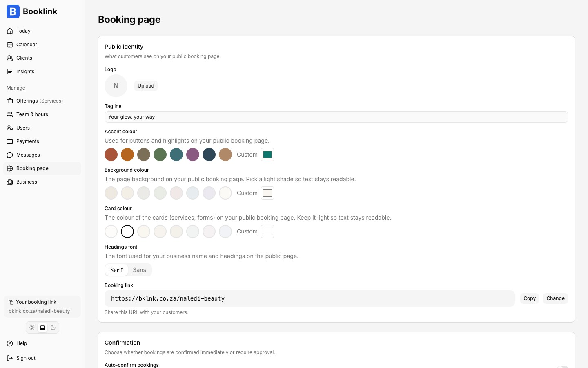Screen dimensions: 588x368
Task: Switch to dark theme moon icon
Action: [53, 328]
